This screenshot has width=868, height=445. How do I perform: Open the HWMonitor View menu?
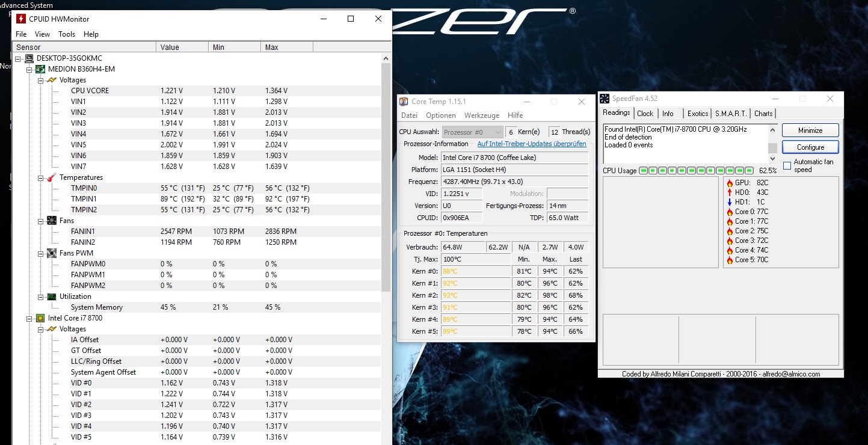[x=42, y=34]
